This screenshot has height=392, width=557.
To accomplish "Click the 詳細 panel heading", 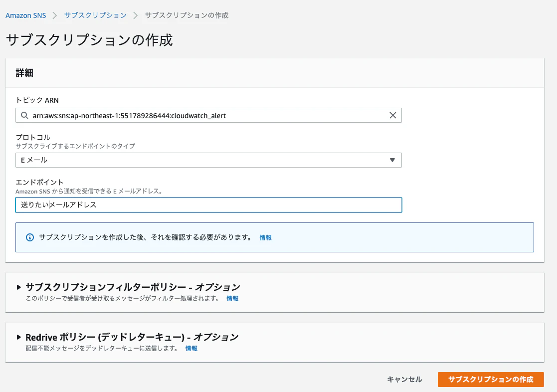I will (24, 73).
